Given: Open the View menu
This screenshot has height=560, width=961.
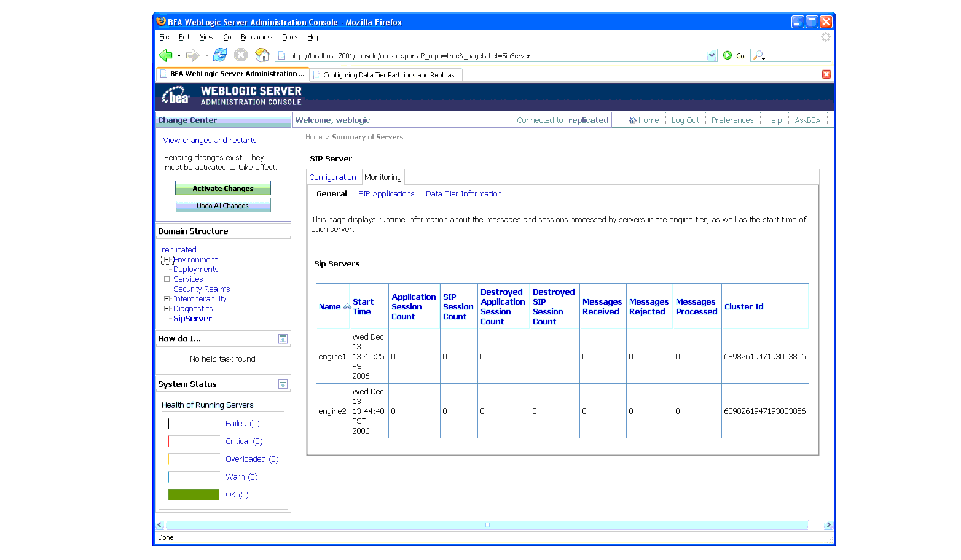Looking at the screenshot, I should pyautogui.click(x=206, y=37).
